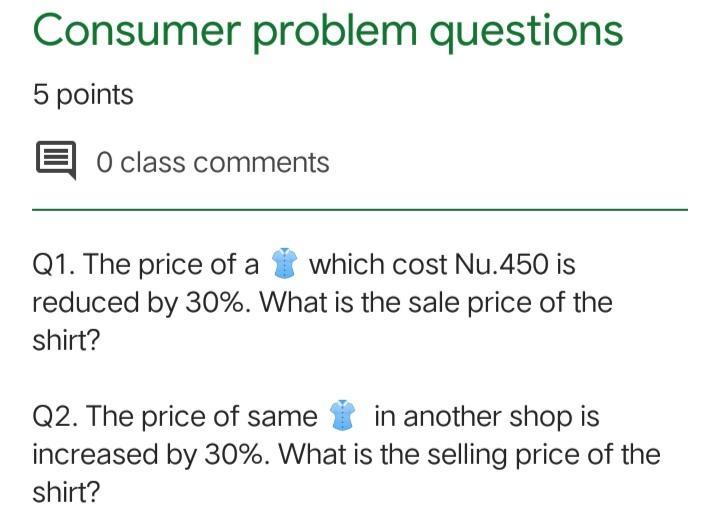The width and height of the screenshot is (720, 521).
Task: Open the "0 class comments" link
Action: tap(212, 162)
